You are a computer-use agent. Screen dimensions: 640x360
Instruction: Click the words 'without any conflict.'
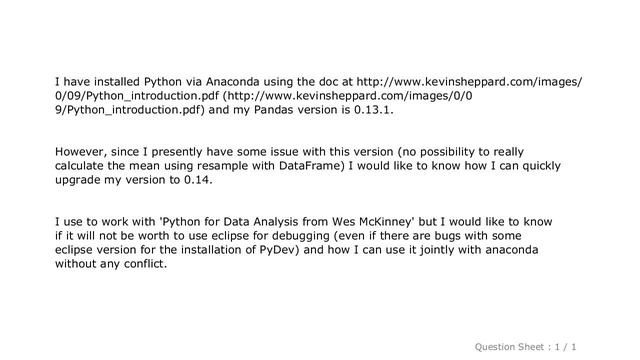point(111,264)
